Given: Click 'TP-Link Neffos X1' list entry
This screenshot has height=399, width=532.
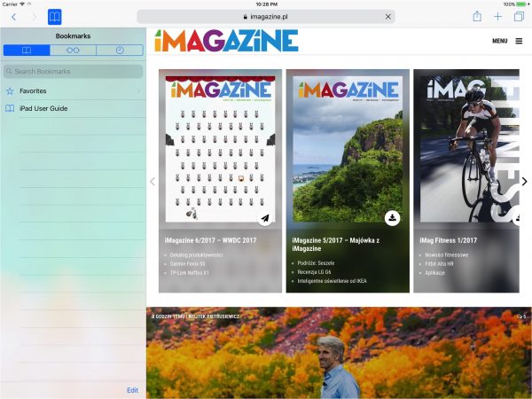Looking at the screenshot, I should [190, 272].
